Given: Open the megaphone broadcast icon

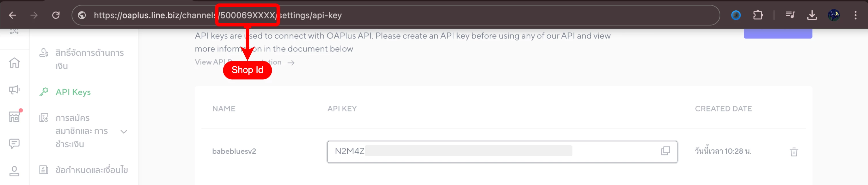Looking at the screenshot, I should click(14, 89).
